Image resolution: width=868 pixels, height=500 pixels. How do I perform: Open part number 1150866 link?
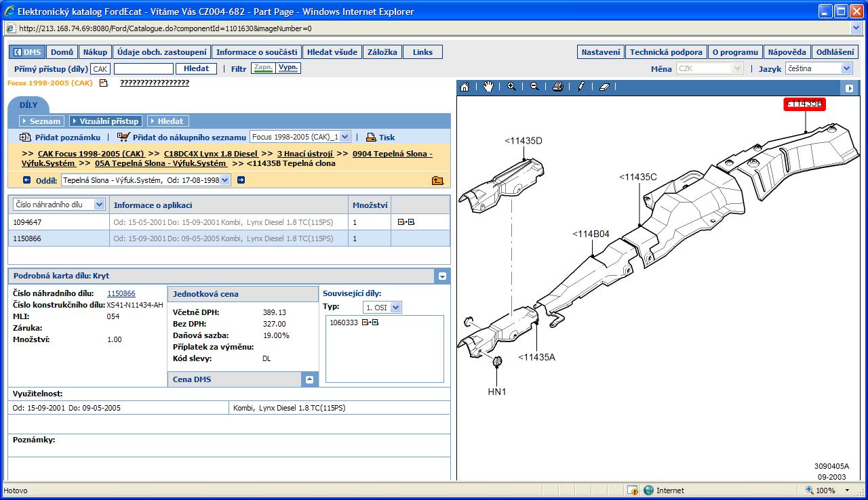121,293
